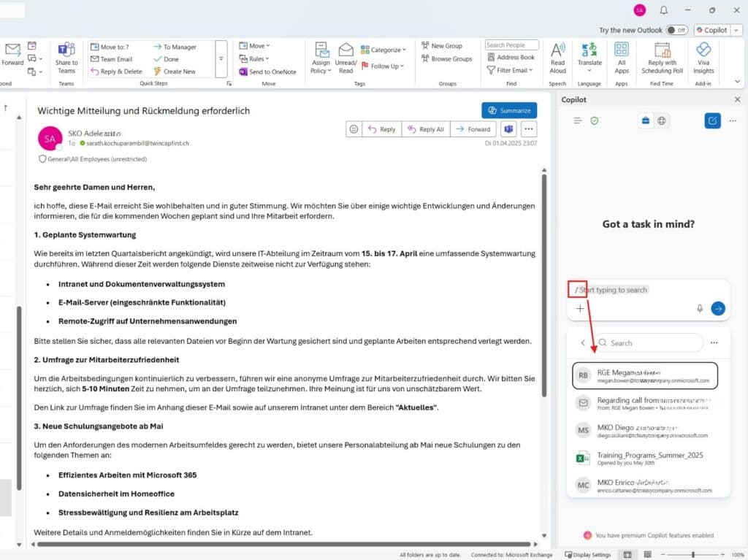The width and height of the screenshot is (748, 560).
Task: Expand the Quick Steps gallery
Action: 221,58
